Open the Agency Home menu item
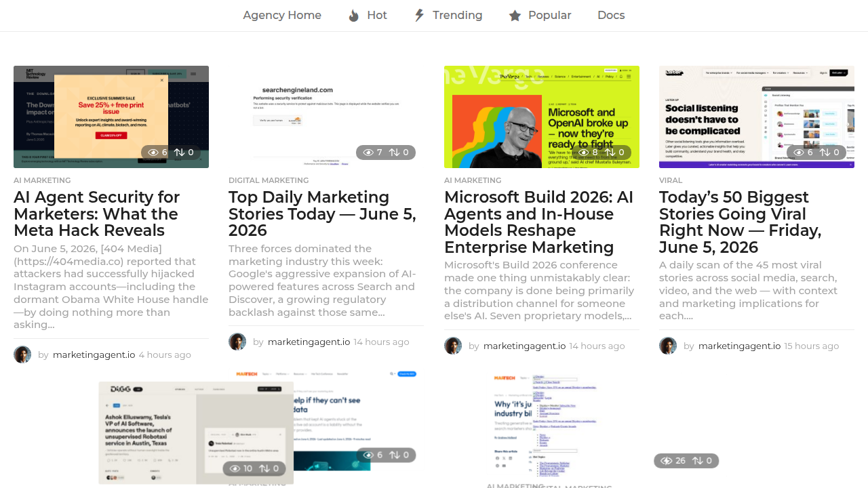The height and width of the screenshot is (488, 868). click(x=282, y=15)
